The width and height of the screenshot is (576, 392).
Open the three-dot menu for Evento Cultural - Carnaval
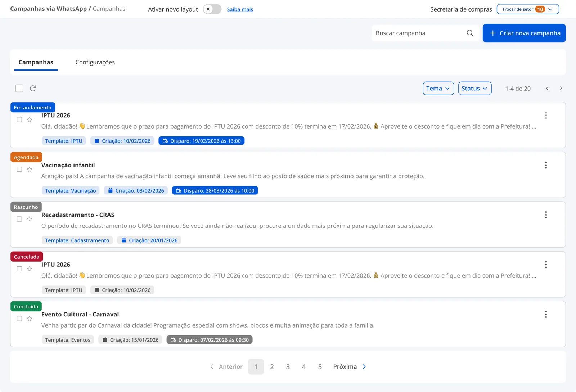(x=546, y=314)
